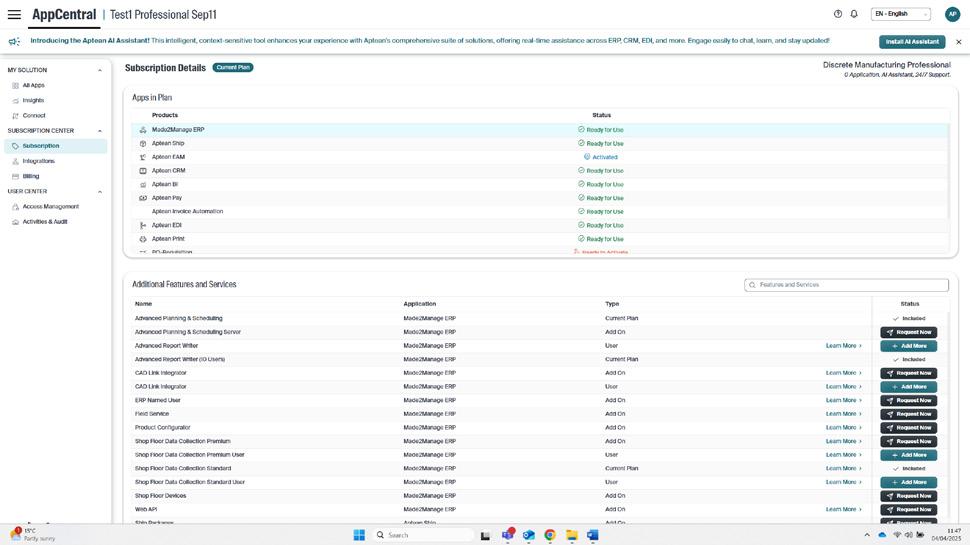Click the Windows taskbar Search box
Screen dimensions: 970x545
424,535
